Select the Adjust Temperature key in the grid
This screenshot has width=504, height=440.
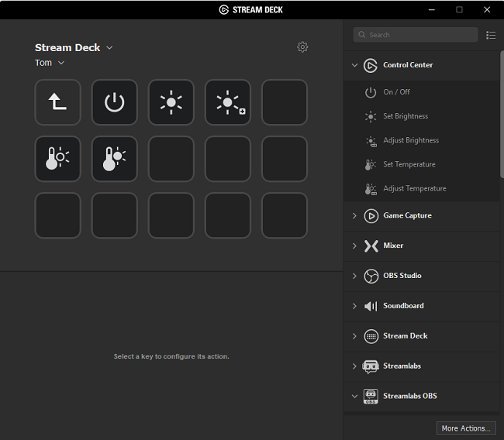(x=115, y=159)
